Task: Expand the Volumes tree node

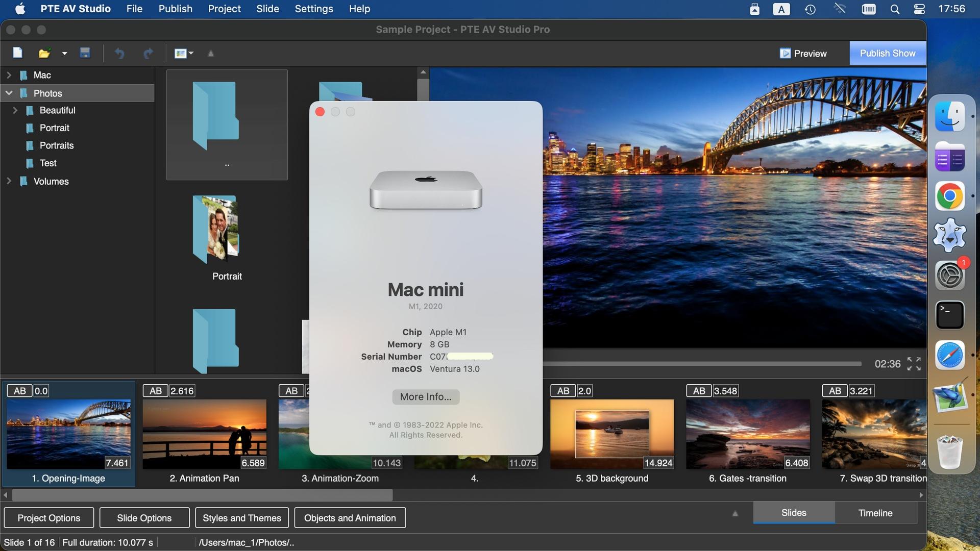Action: (x=9, y=181)
